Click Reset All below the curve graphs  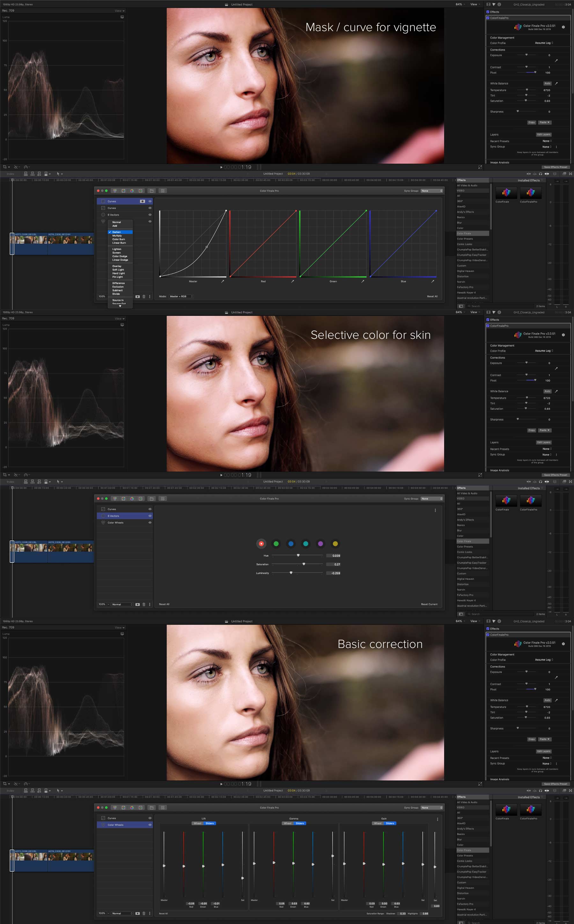click(x=432, y=296)
